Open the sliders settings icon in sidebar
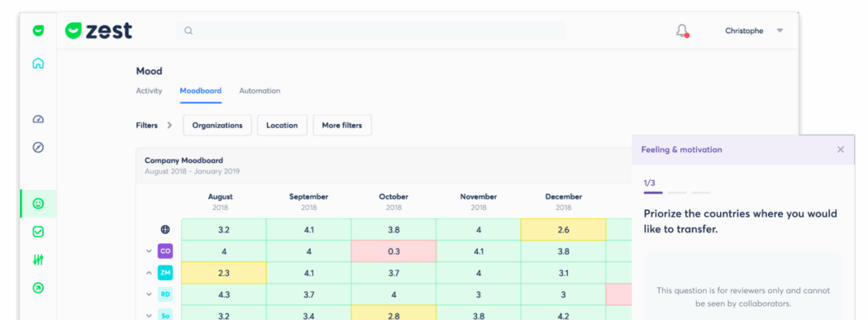868x320 pixels. pos(38,260)
